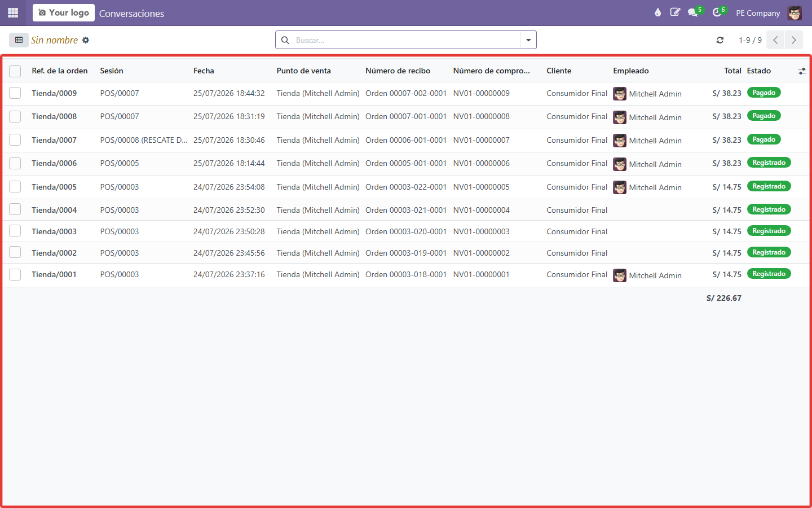Select the Tienda/0007 row checkbox

point(15,140)
